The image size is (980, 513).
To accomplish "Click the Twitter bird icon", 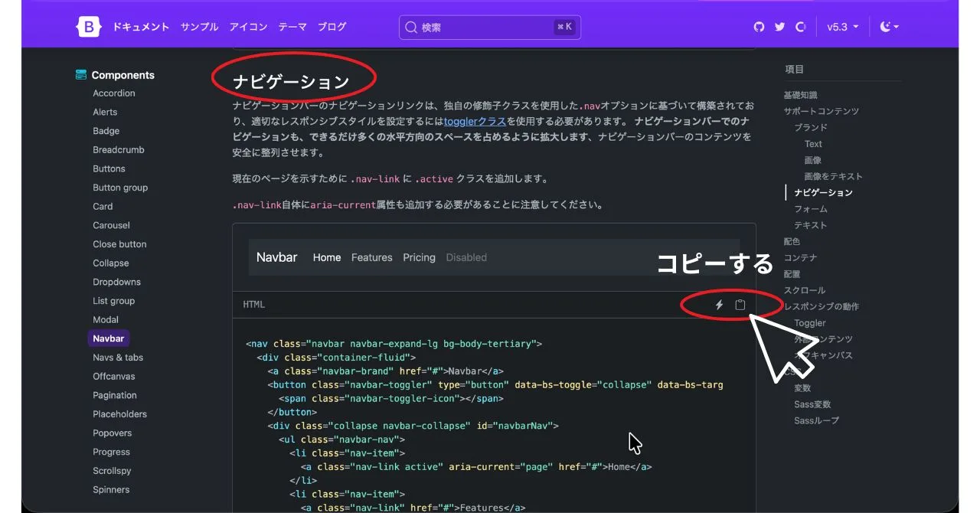I will (779, 27).
